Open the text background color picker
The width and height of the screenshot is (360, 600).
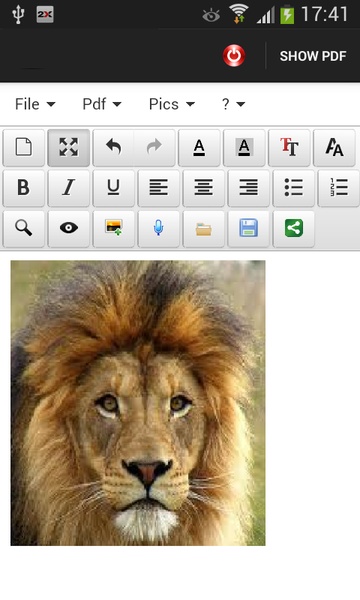[x=244, y=147]
